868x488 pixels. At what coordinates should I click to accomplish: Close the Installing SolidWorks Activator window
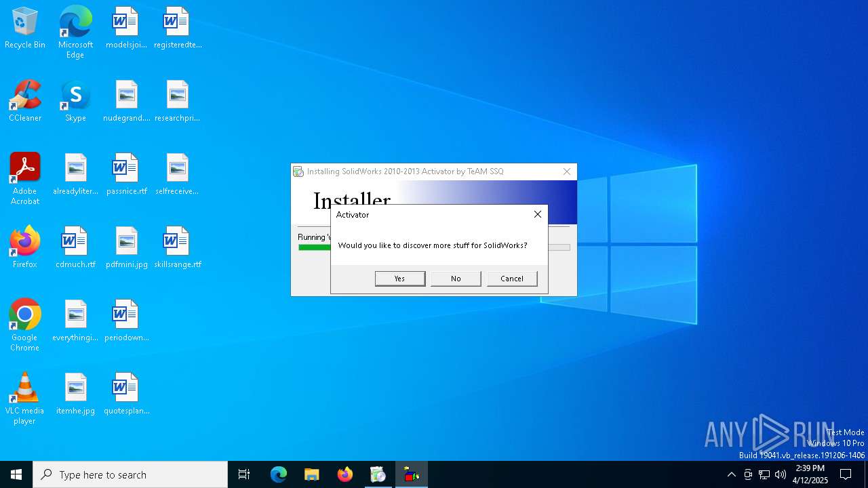(x=567, y=171)
